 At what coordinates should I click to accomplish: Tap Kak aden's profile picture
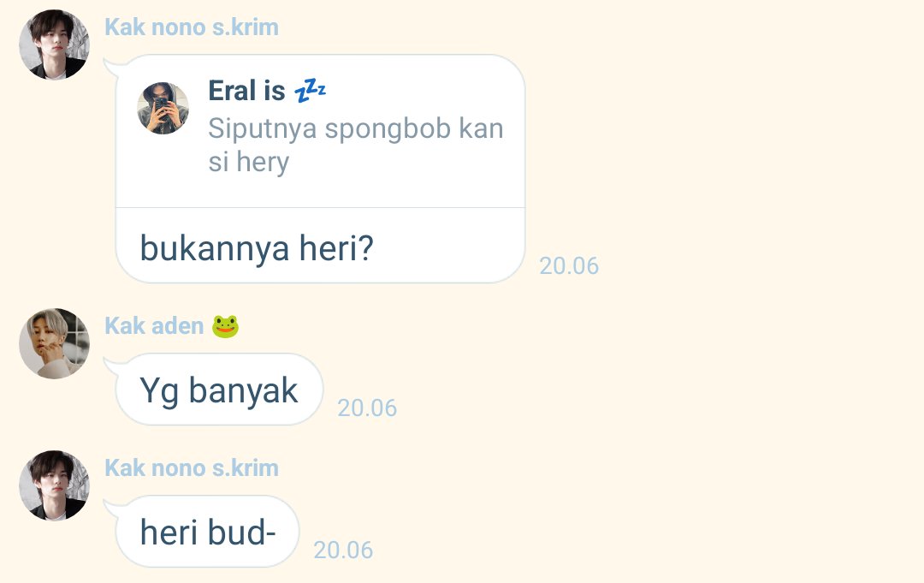tap(54, 343)
